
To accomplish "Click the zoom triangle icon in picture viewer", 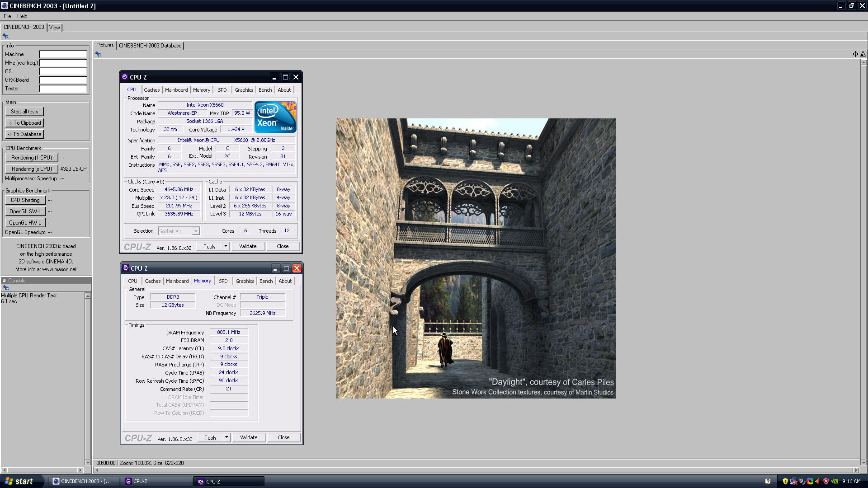I will (x=863, y=54).
